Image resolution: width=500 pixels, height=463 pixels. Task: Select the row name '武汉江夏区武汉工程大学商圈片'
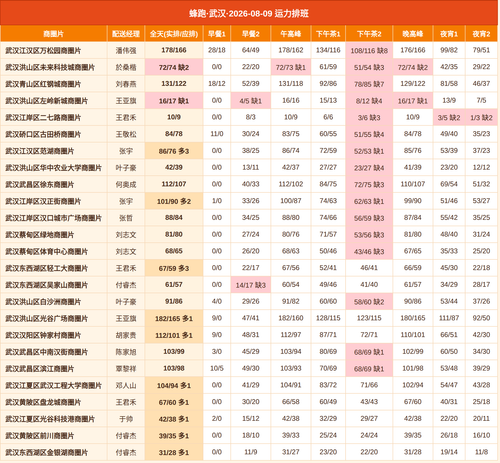53,385
